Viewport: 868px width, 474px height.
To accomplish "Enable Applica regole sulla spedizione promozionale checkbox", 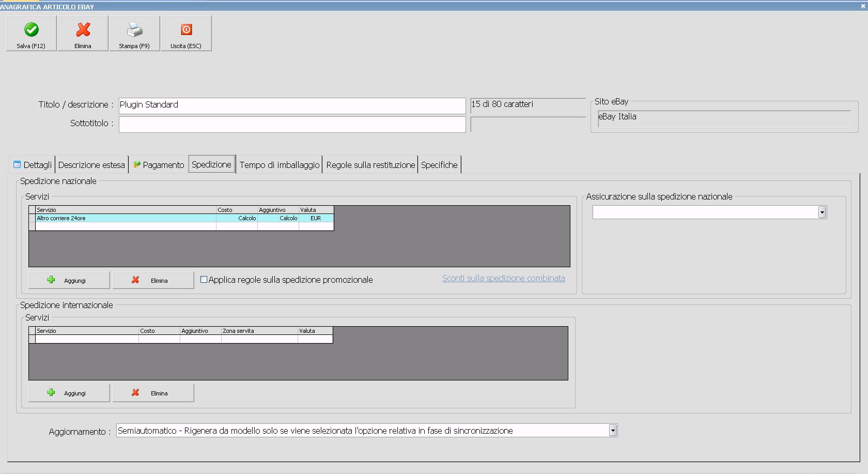I will pyautogui.click(x=204, y=280).
